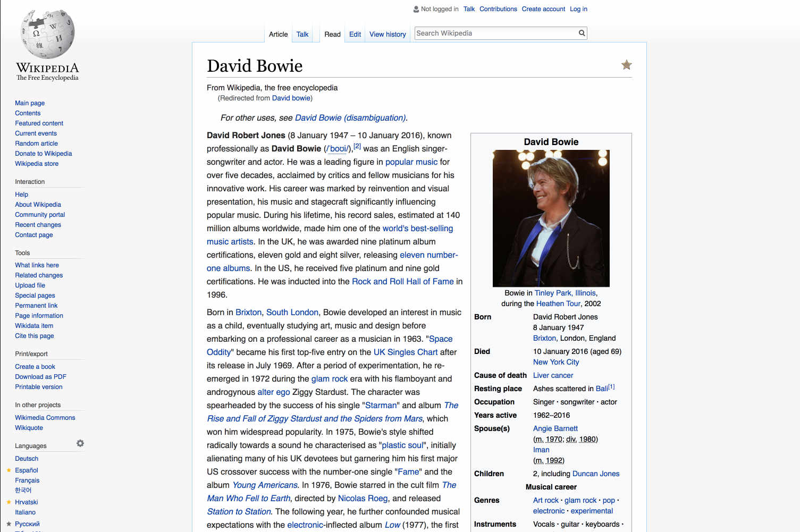Open the Languages settings gear

(x=80, y=443)
